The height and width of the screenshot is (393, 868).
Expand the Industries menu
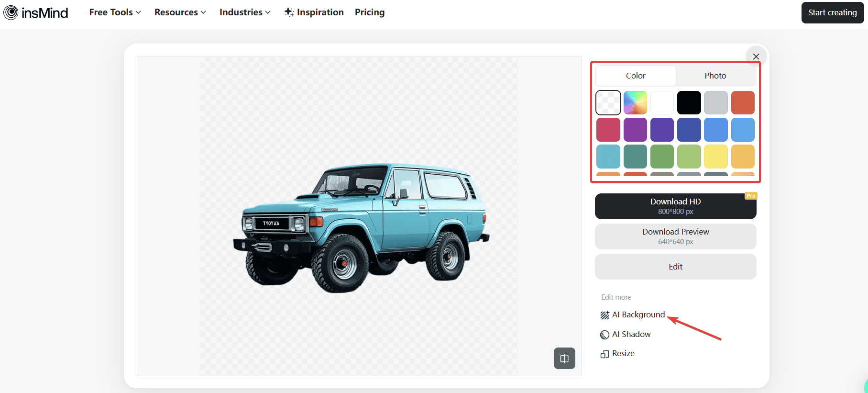245,12
